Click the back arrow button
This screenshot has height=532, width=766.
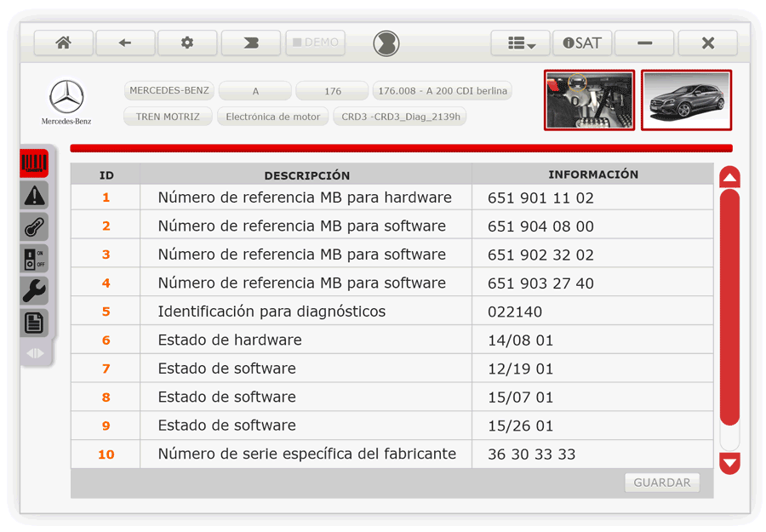tap(125, 43)
